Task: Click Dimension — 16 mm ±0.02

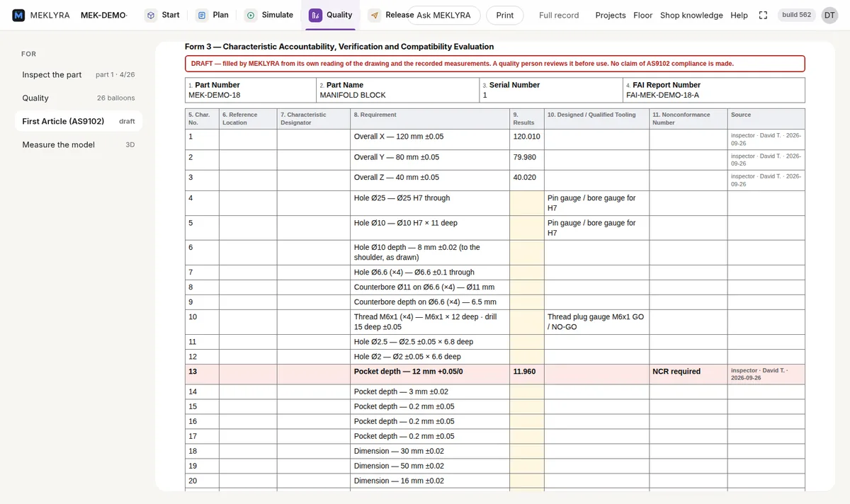Action: [399, 481]
